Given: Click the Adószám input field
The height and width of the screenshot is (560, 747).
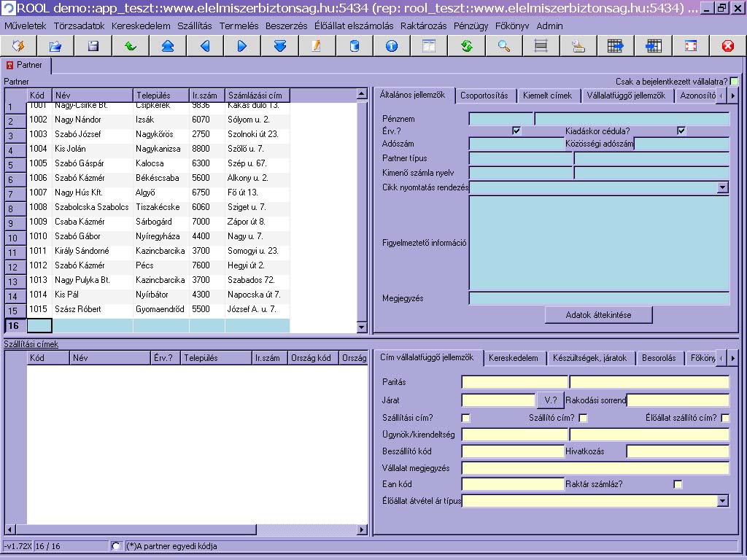Looking at the screenshot, I should [x=516, y=144].
